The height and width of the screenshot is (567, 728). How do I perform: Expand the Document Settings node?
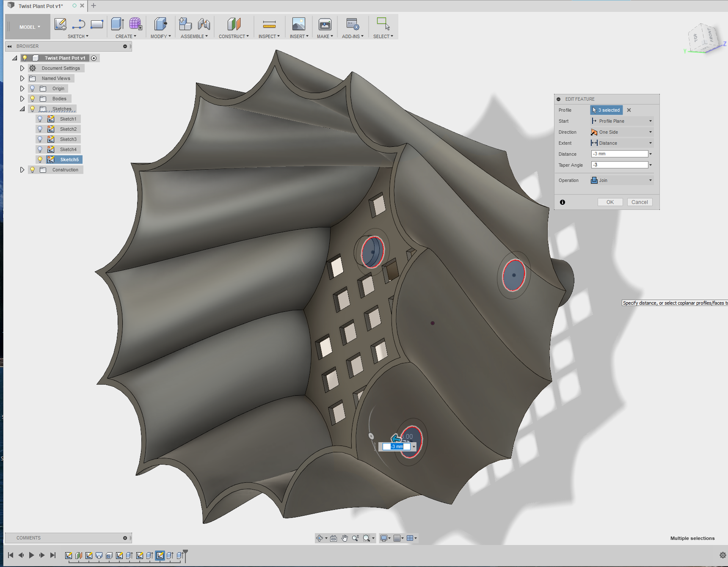point(22,68)
